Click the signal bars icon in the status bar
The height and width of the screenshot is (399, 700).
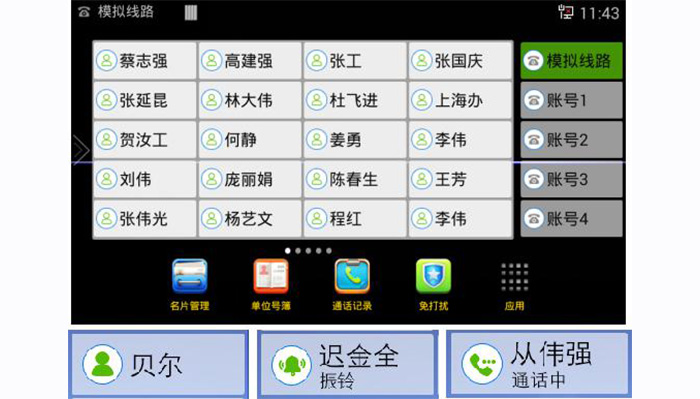pos(191,12)
